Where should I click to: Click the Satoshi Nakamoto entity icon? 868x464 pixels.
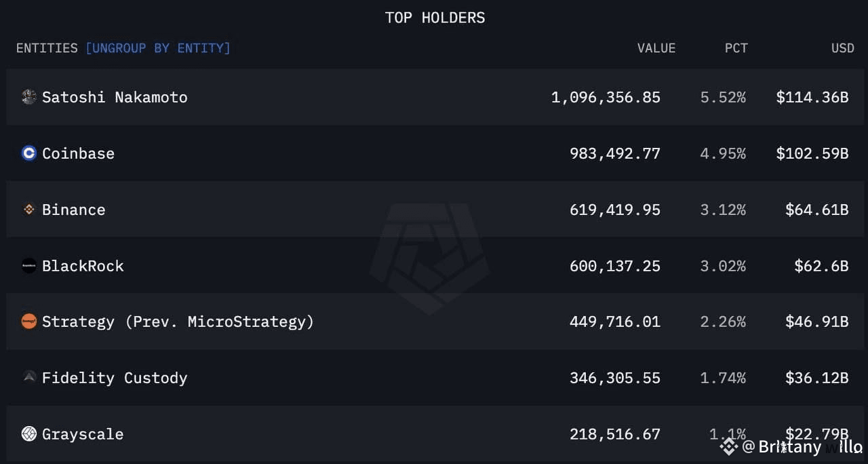pyautogui.click(x=28, y=97)
